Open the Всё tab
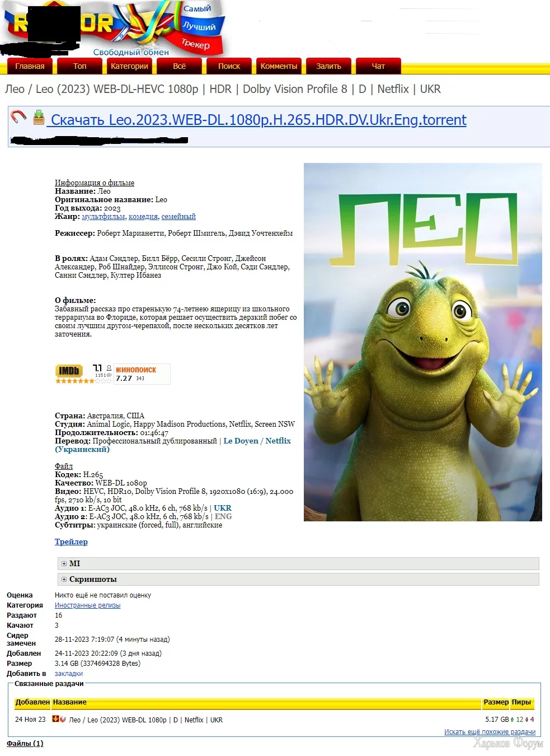 (179, 66)
